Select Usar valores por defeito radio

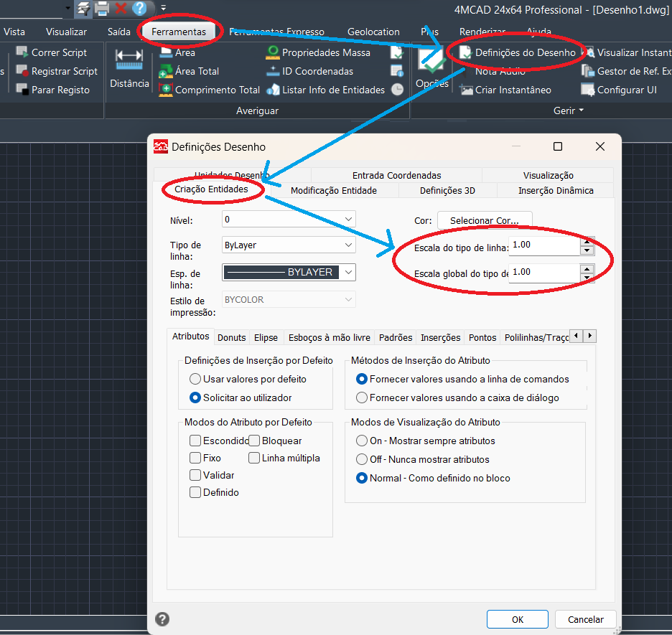point(195,379)
